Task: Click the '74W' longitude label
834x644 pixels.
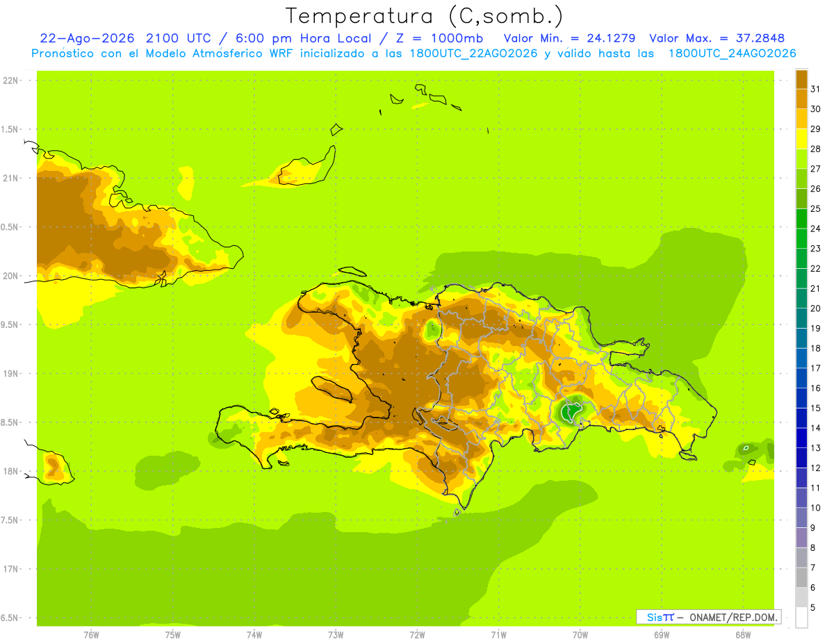Action: (254, 635)
